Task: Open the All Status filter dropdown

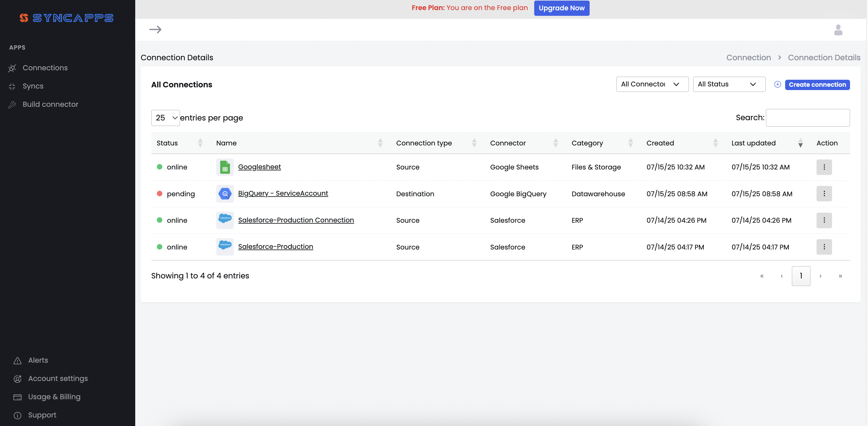Action: (729, 84)
